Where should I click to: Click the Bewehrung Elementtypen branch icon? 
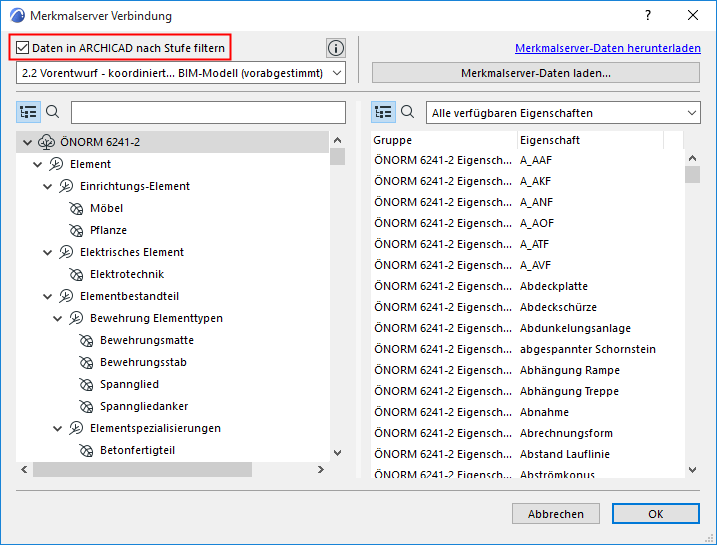(x=76, y=318)
